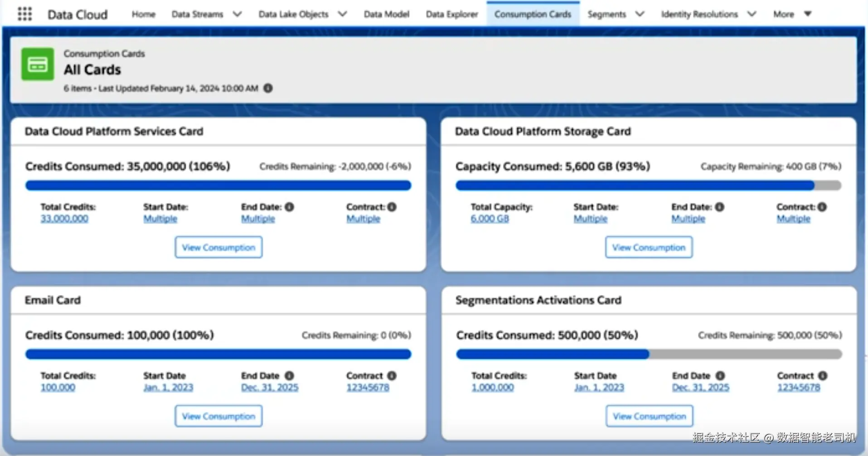Screen dimensions: 868x456
Task: Click Contract info icon in Platform Services Card
Action: (392, 207)
